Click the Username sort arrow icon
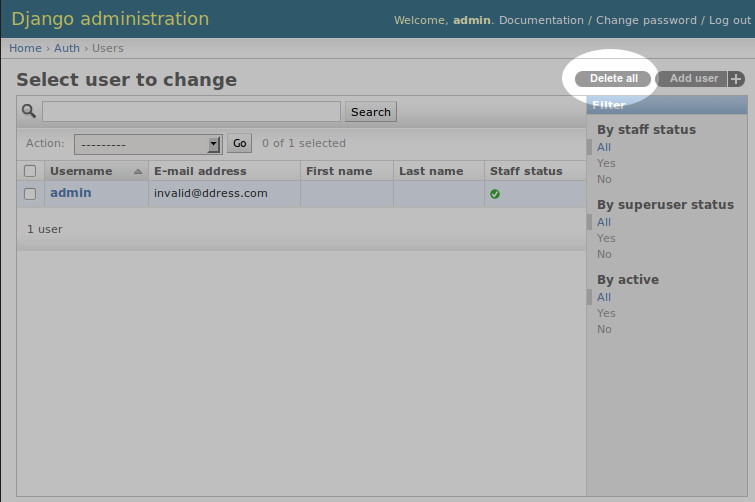The width and height of the screenshot is (755, 502). 138,171
